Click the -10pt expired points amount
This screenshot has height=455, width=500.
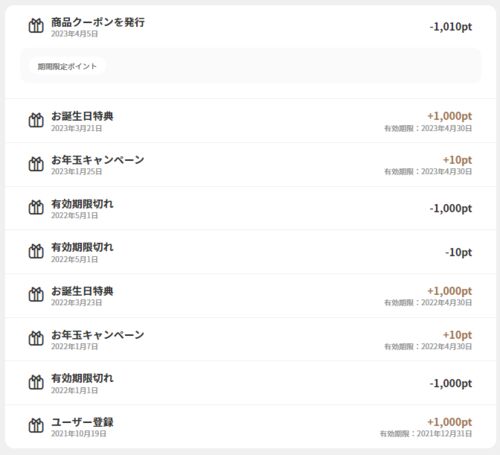click(x=458, y=252)
